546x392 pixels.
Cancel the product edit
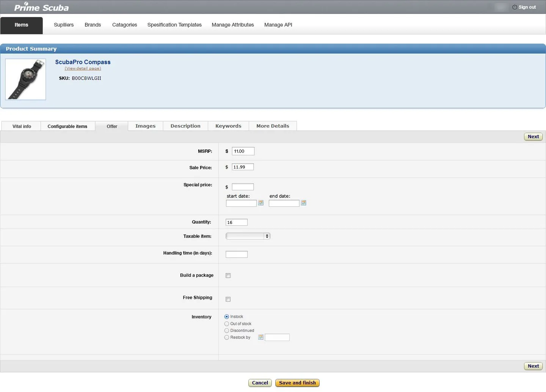point(260,383)
